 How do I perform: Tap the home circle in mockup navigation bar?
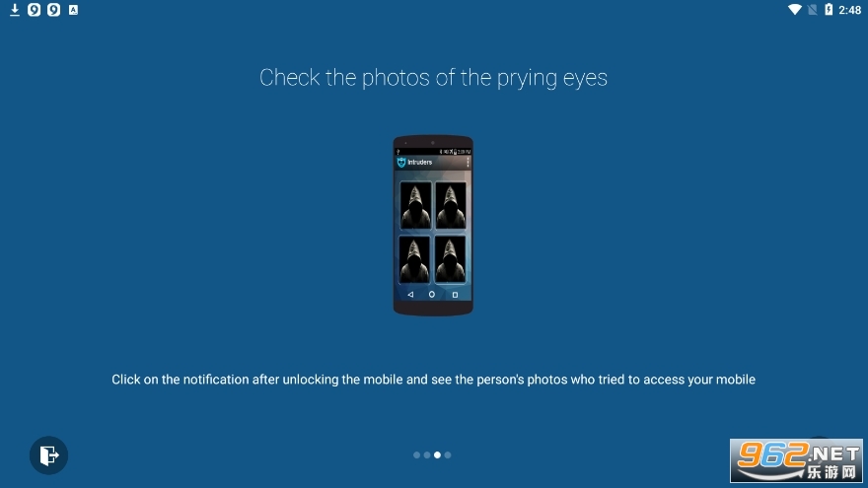[432, 295]
